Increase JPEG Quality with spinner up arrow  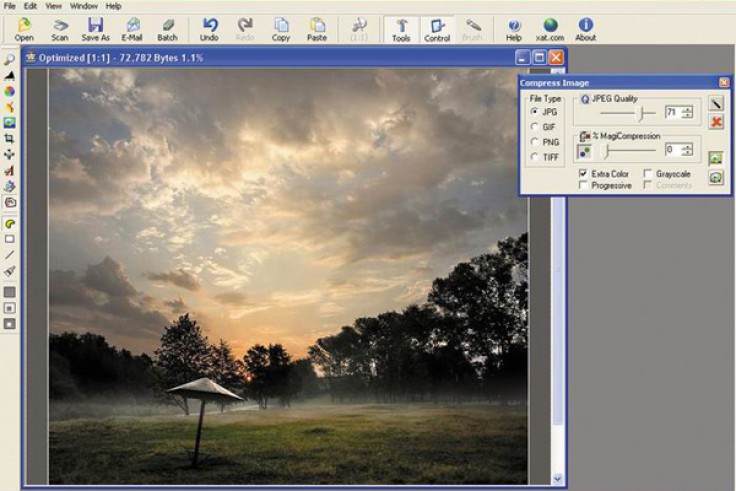click(x=687, y=109)
